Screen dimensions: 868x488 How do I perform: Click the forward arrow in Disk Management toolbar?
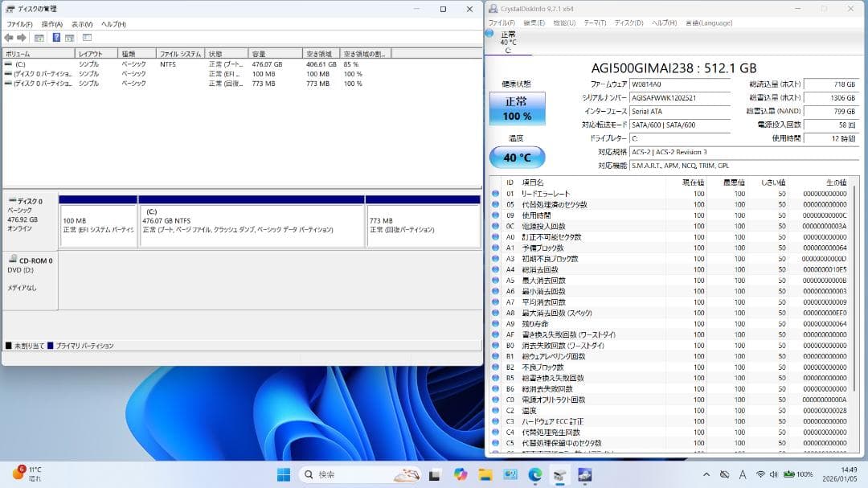tap(23, 38)
